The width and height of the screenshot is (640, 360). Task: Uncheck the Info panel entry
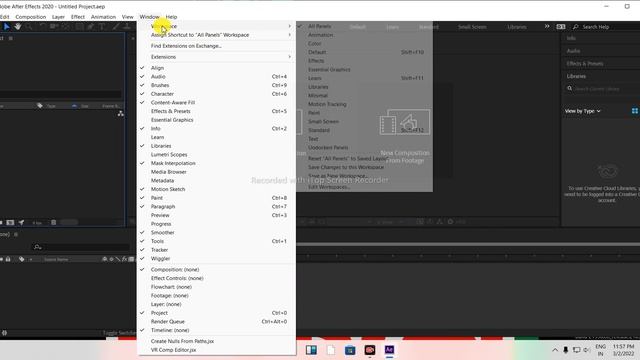216,129
